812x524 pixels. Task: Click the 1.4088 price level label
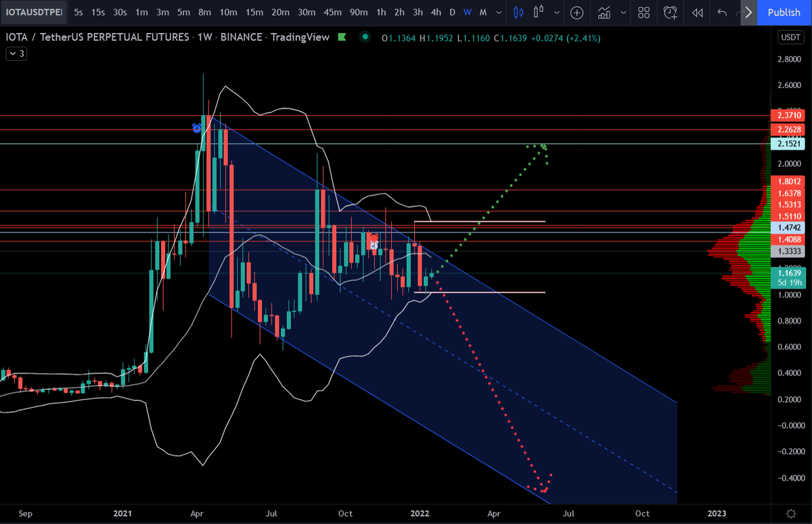tap(788, 239)
